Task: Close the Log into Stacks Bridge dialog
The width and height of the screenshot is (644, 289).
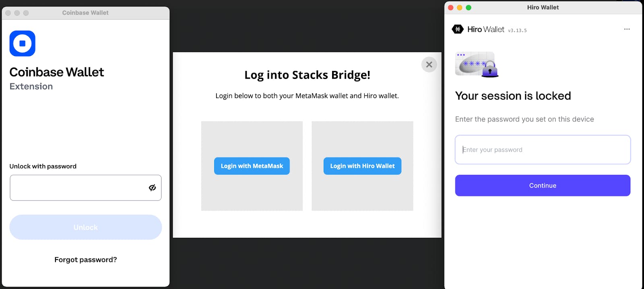Action: tap(429, 64)
